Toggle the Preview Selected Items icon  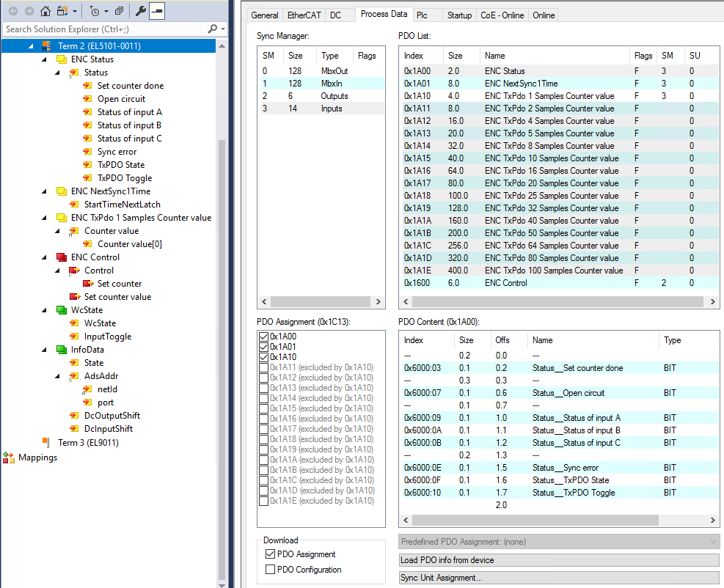[157, 11]
